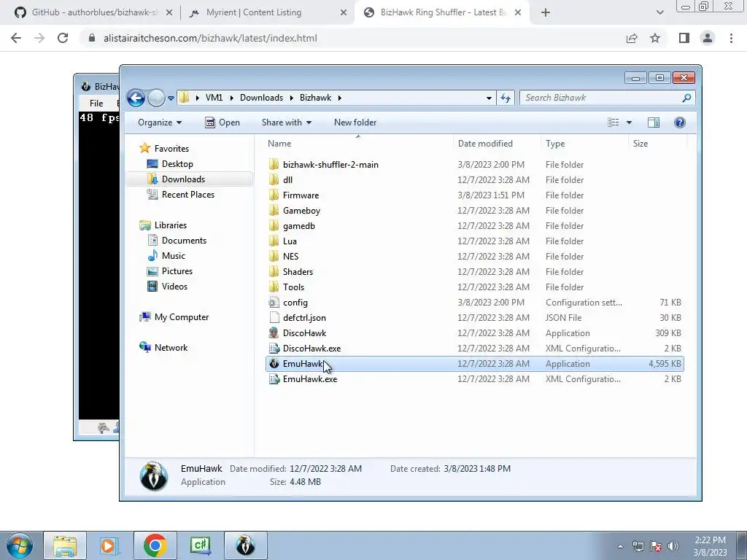Image resolution: width=747 pixels, height=560 pixels.
Task: Sort files by Name column header
Action: 279,144
